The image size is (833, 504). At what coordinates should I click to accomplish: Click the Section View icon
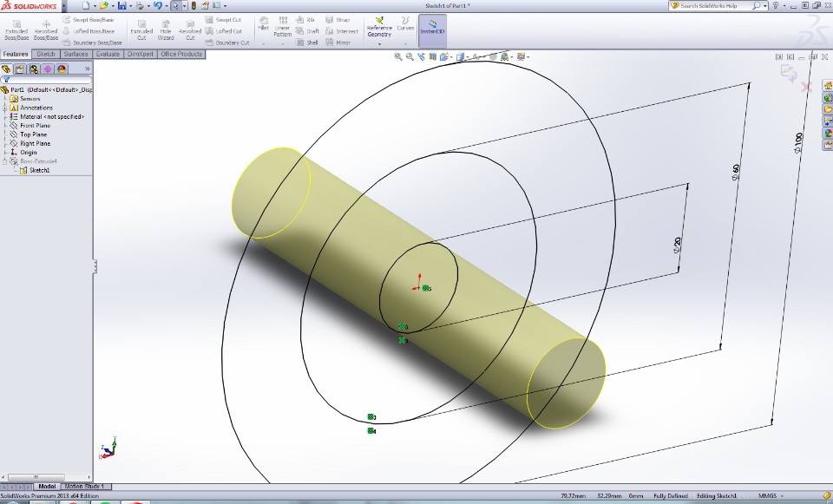coord(433,56)
